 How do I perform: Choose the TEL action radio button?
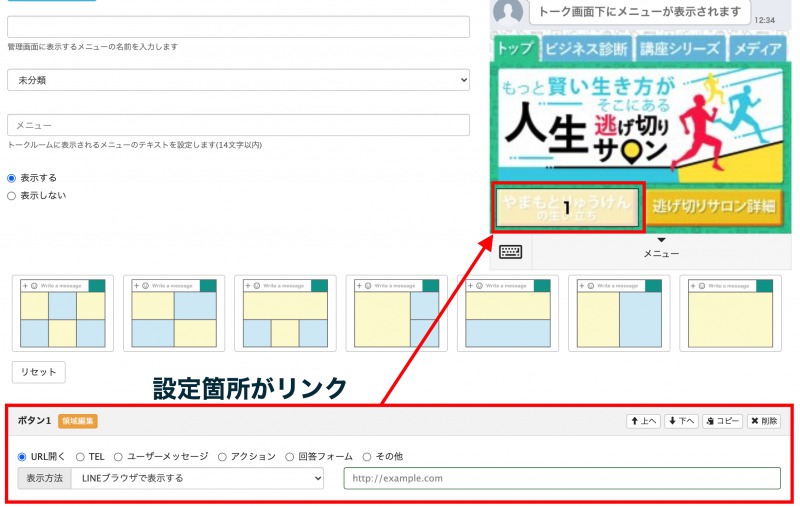pyautogui.click(x=80, y=456)
